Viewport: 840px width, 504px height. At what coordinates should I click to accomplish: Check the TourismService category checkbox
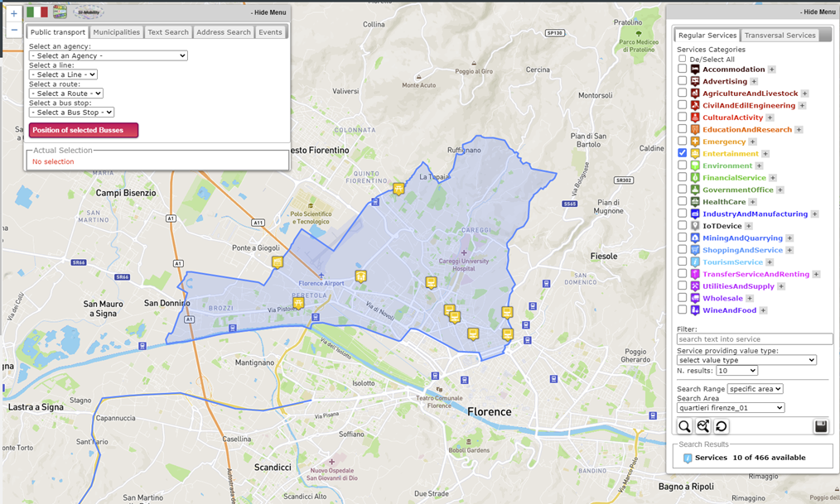pyautogui.click(x=683, y=262)
